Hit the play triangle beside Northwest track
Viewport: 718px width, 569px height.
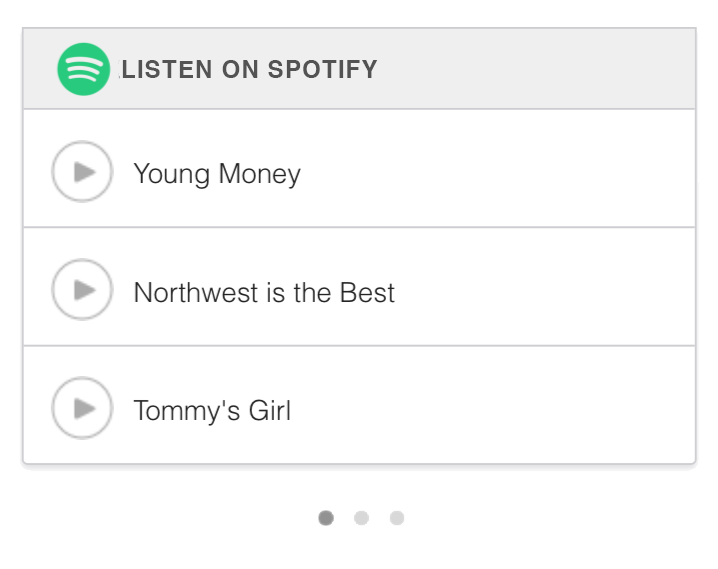tap(84, 291)
